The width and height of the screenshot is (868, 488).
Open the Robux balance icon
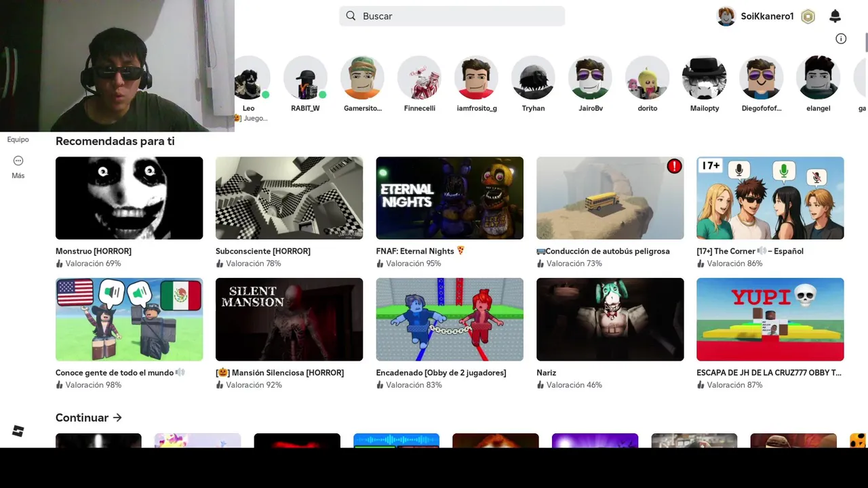pyautogui.click(x=808, y=17)
